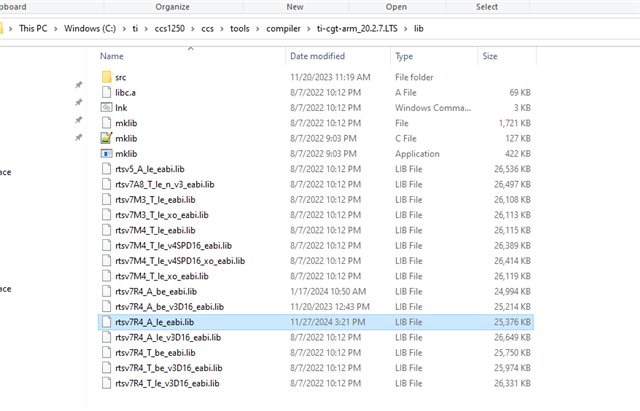Click the rtsv7R4_A_be_v3D16_eabi.lib file icon

click(107, 307)
